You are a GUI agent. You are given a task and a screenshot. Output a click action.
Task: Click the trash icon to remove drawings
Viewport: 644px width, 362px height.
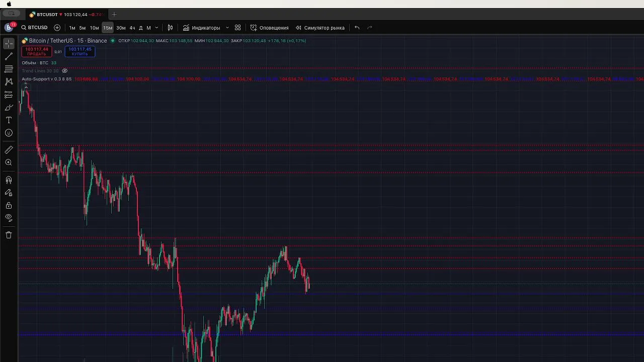[9, 235]
